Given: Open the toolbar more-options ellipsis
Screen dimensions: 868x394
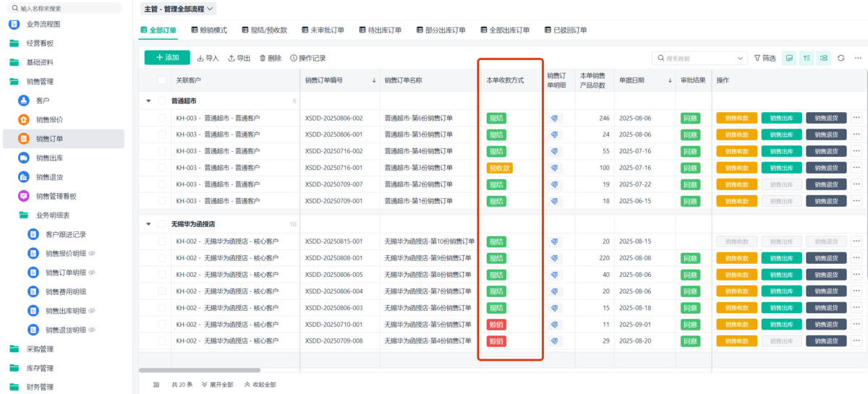Looking at the screenshot, I should pyautogui.click(x=859, y=58).
